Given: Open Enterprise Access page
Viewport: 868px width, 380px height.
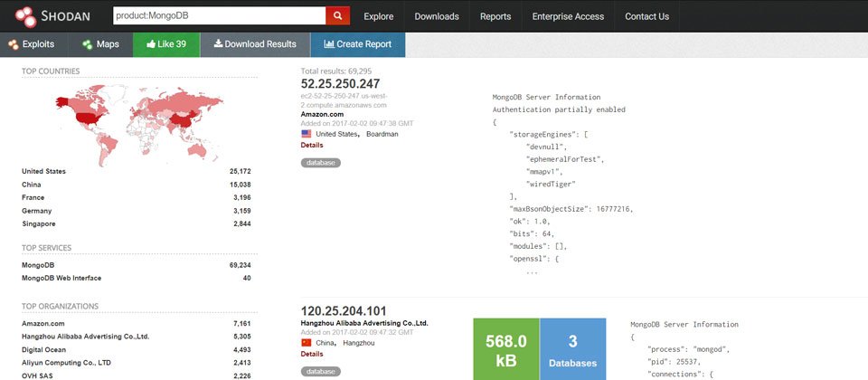Looking at the screenshot, I should point(568,16).
